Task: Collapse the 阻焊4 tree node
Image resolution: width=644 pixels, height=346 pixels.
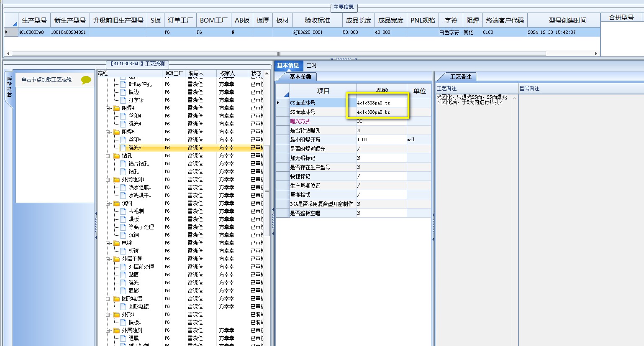Action: [108, 108]
